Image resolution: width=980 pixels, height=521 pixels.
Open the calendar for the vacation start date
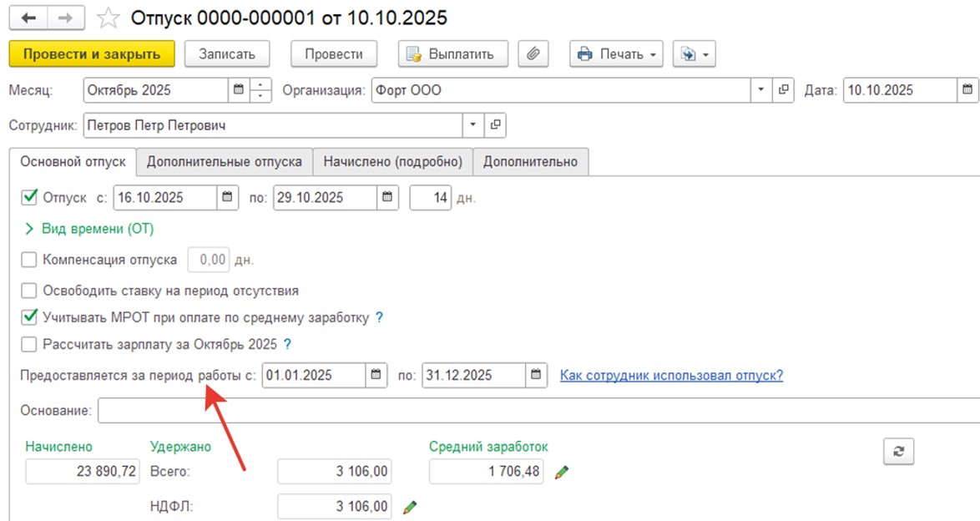[228, 198]
